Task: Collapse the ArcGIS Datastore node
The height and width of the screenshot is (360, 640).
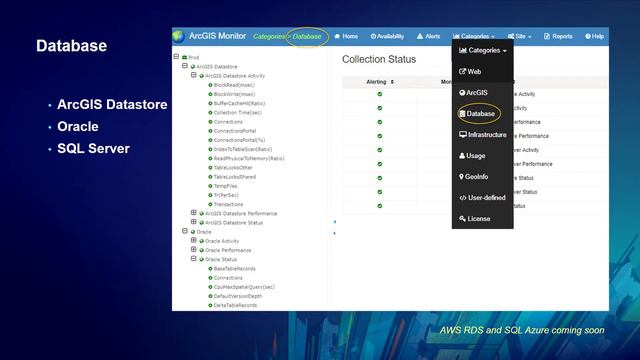Action: [x=185, y=66]
